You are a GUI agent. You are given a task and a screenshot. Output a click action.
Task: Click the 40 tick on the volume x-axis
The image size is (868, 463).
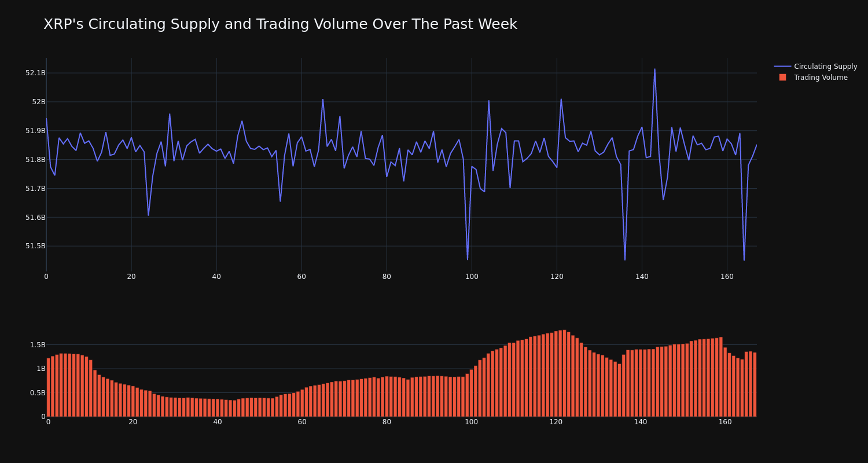pyautogui.click(x=218, y=422)
